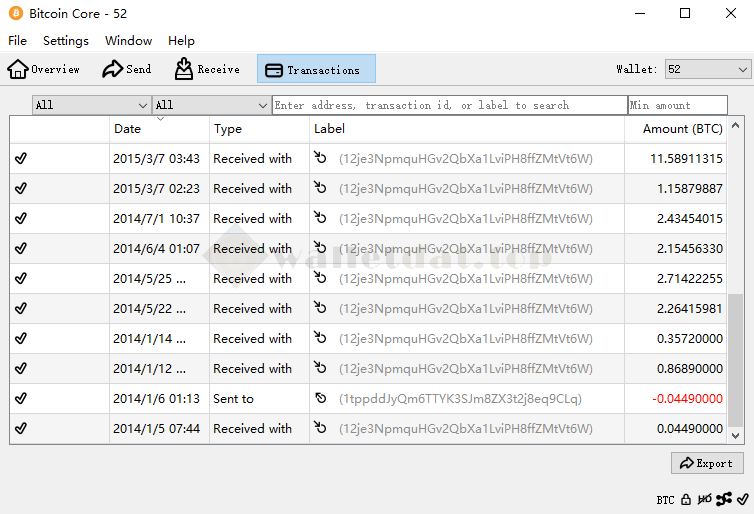This screenshot has width=754, height=514.
Task: Click the sync status checkmark icon
Action: coord(743,499)
